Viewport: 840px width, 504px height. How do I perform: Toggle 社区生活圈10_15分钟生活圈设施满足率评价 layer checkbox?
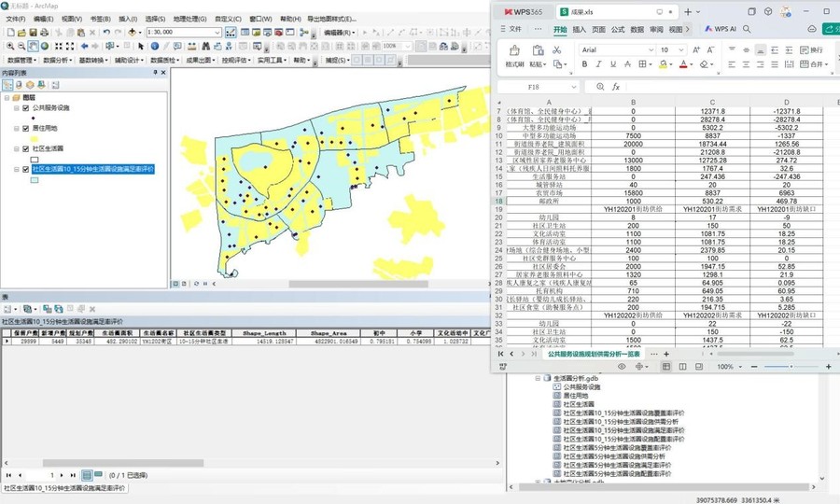tap(26, 169)
